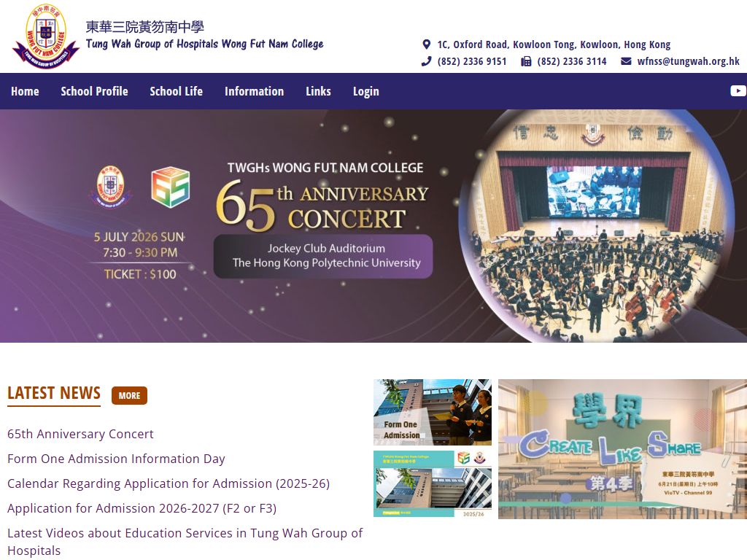Click the Create Like Share video thumbnail
Viewport: 747px width, 560px height.
point(622,449)
